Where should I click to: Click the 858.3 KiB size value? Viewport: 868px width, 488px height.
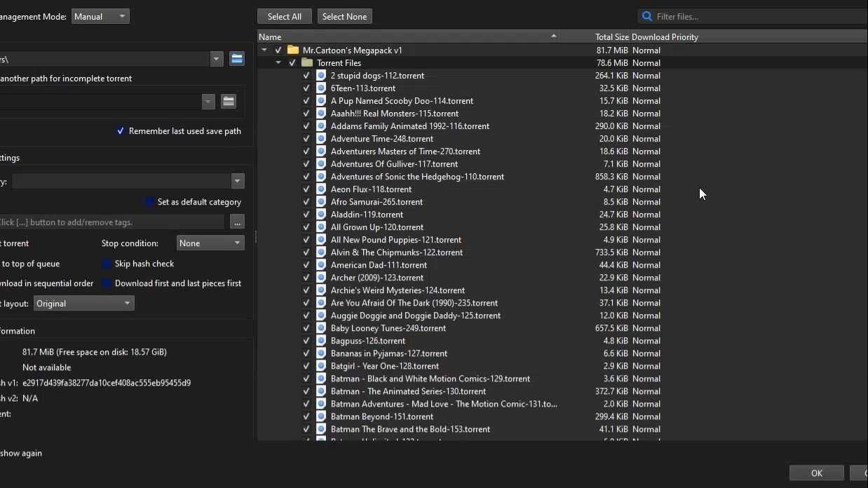point(611,176)
